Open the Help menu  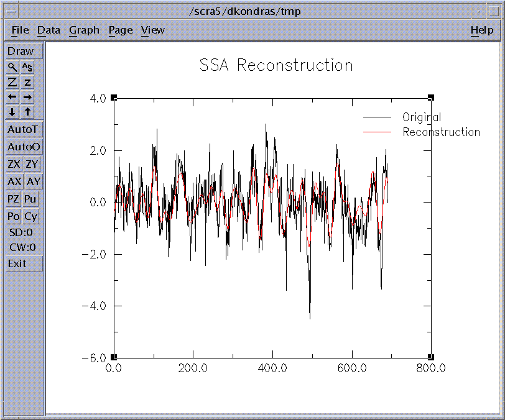pyautogui.click(x=481, y=30)
